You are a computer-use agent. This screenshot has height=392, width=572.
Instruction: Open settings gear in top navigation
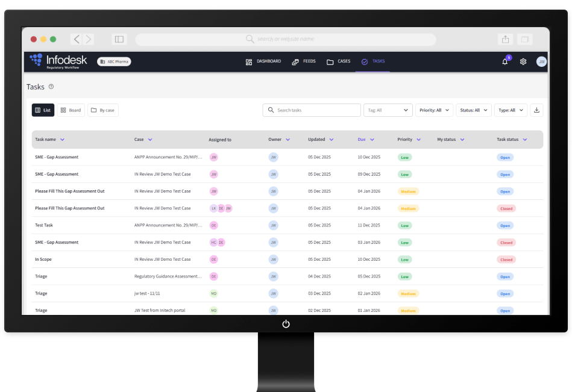523,61
